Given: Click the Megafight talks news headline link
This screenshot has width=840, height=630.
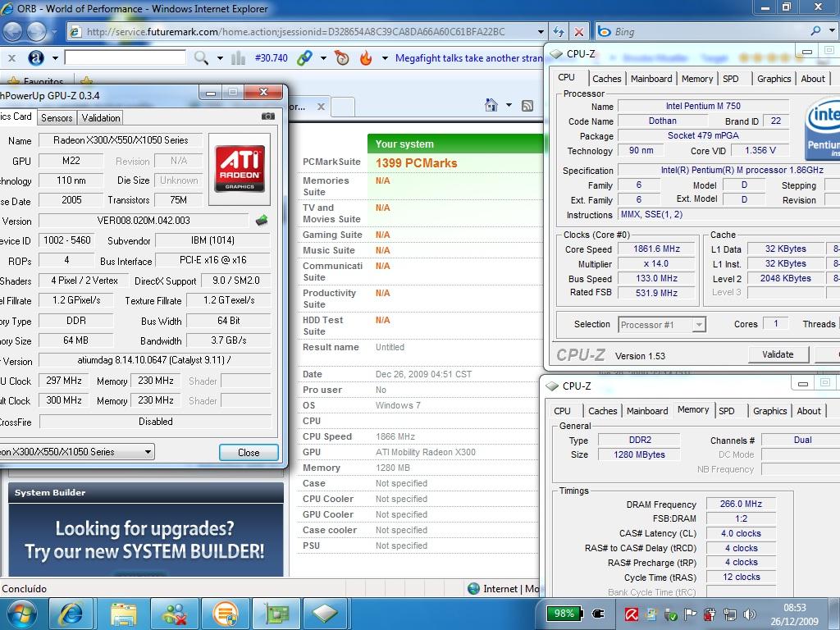Looking at the screenshot, I should pyautogui.click(x=469, y=58).
